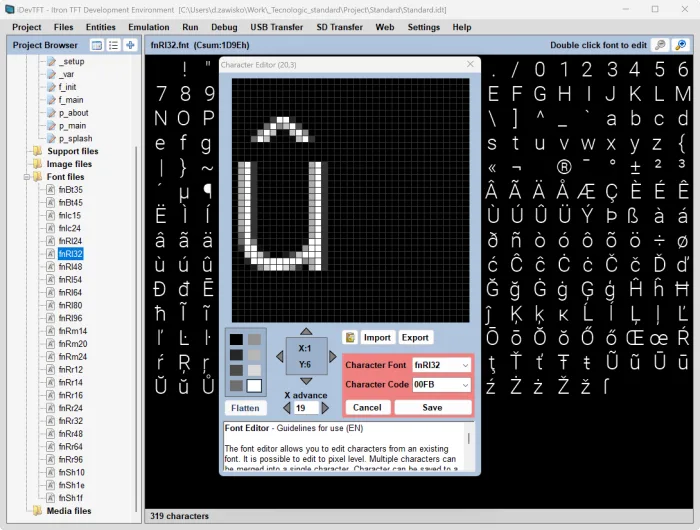Click a pixel in the character grid

(x=350, y=200)
